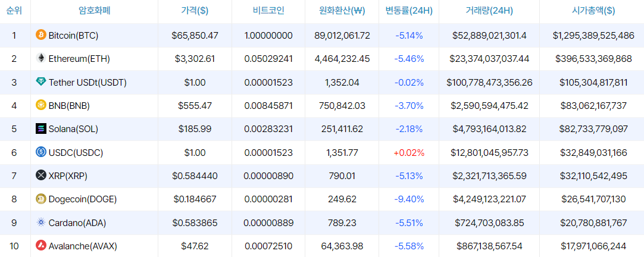The height and width of the screenshot is (257, 644).
Task: Select Dogecoin price $0.184667
Action: click(195, 199)
